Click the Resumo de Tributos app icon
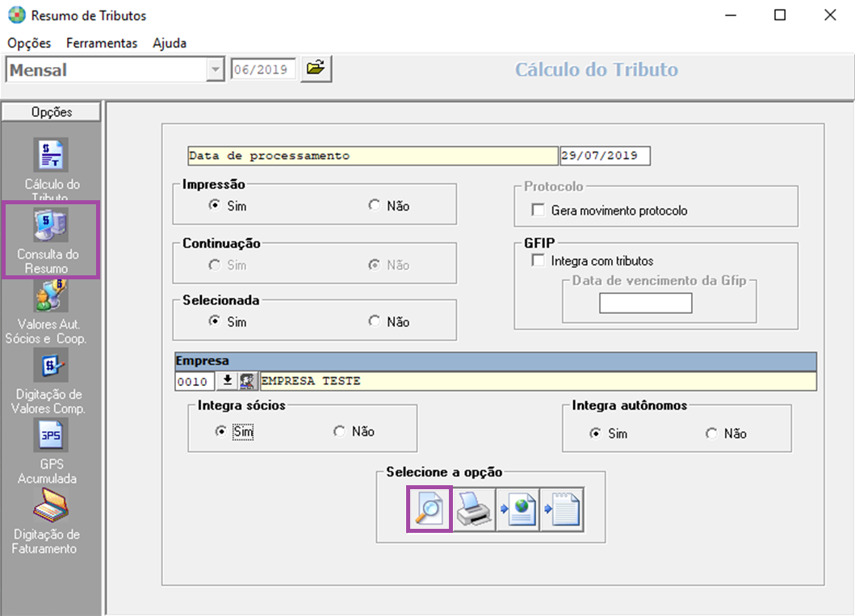The image size is (855, 616). point(16,15)
